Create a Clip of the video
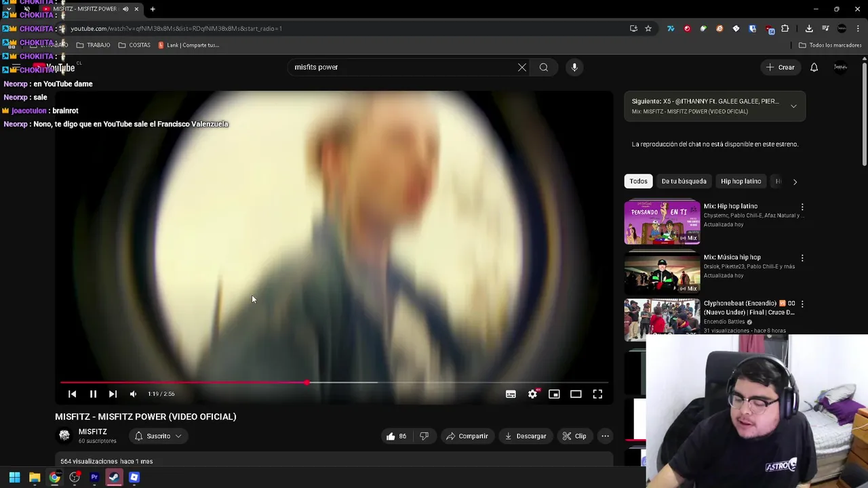The width and height of the screenshot is (868, 488). pos(574,436)
